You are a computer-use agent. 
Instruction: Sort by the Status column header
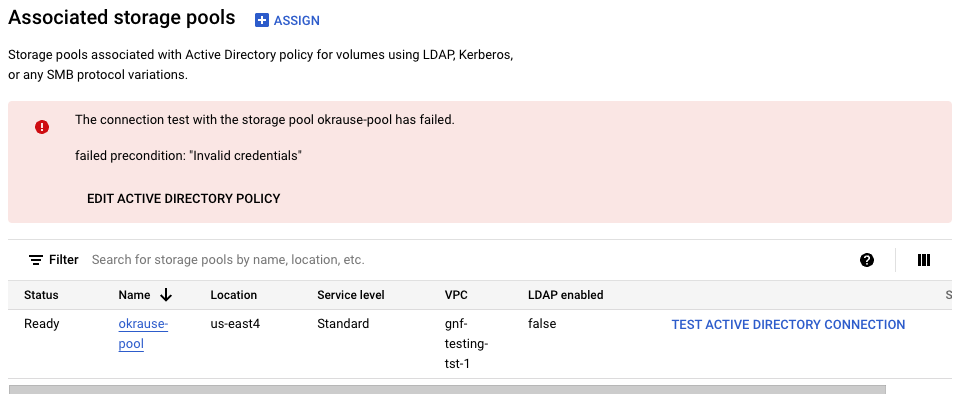(x=41, y=295)
